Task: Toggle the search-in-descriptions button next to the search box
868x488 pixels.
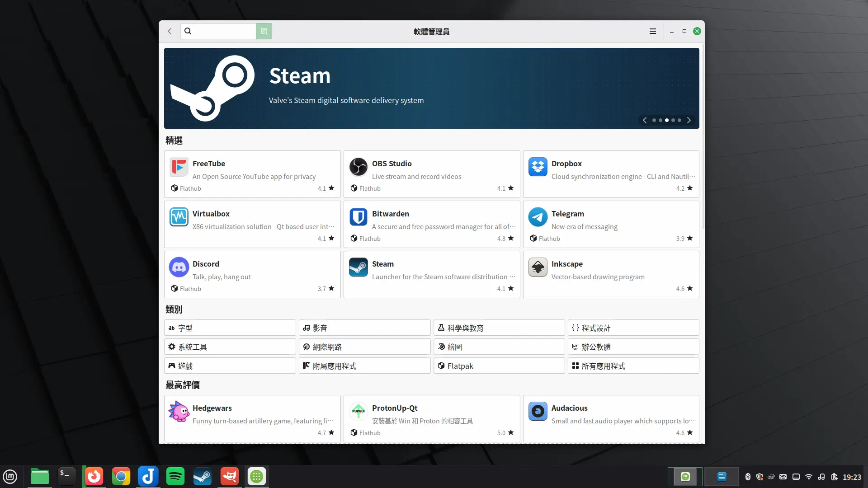Action: [264, 31]
